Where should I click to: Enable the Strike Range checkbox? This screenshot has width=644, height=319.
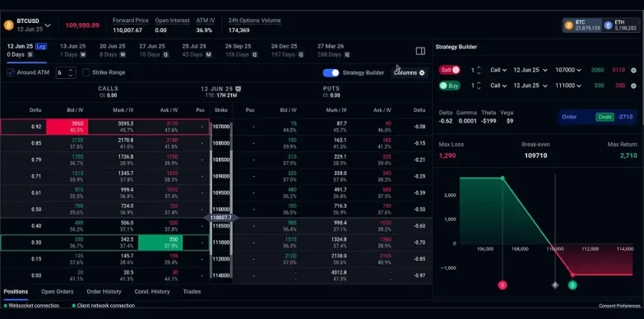86,72
